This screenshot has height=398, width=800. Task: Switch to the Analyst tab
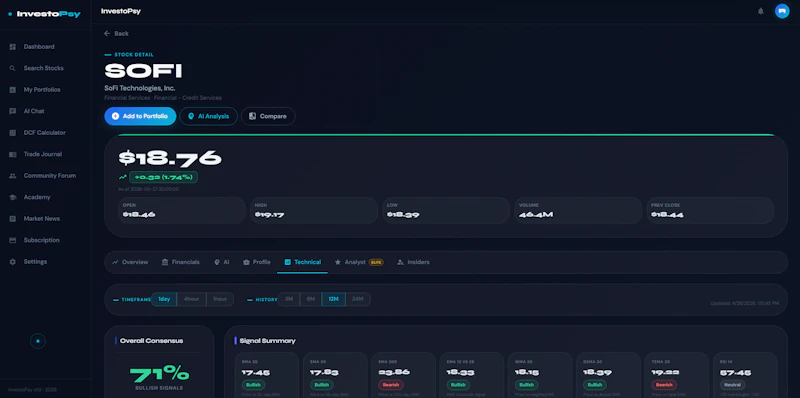coord(359,262)
